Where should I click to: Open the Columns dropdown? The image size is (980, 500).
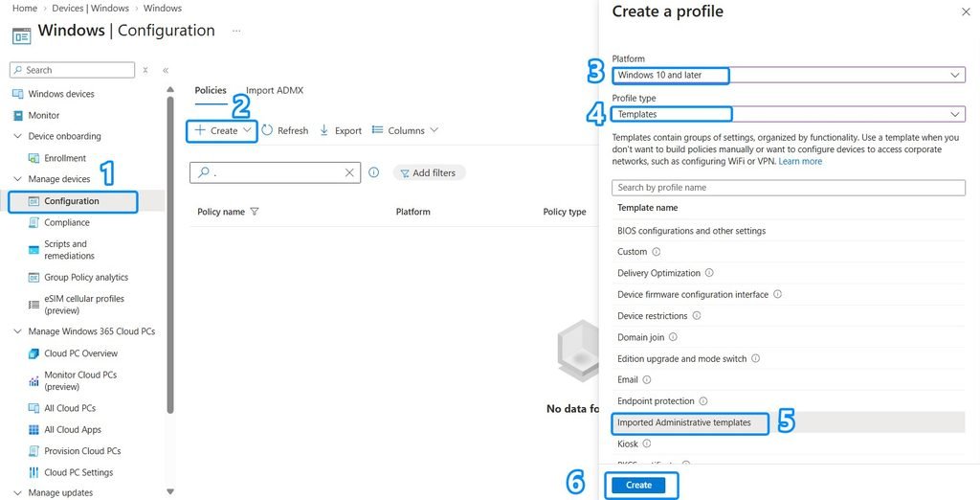click(x=405, y=131)
